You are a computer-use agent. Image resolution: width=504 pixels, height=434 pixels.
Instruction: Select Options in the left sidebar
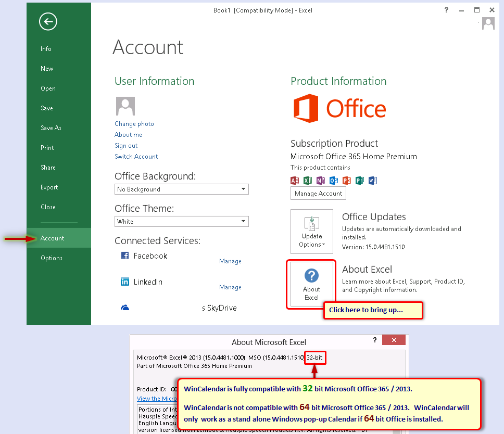coord(52,258)
